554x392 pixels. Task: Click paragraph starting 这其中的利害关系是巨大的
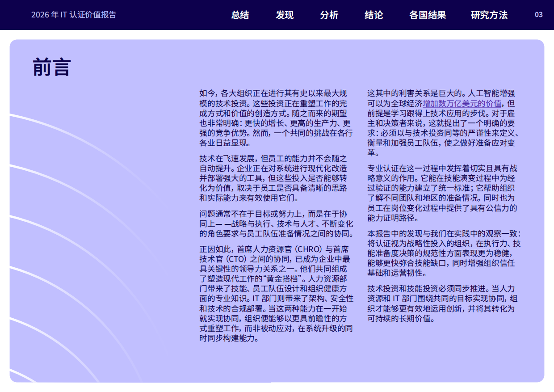(x=442, y=123)
